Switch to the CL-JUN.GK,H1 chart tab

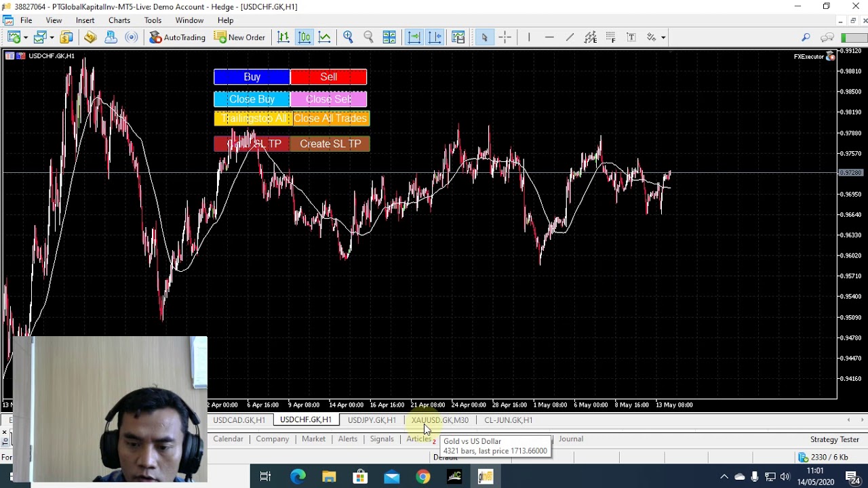tap(509, 420)
